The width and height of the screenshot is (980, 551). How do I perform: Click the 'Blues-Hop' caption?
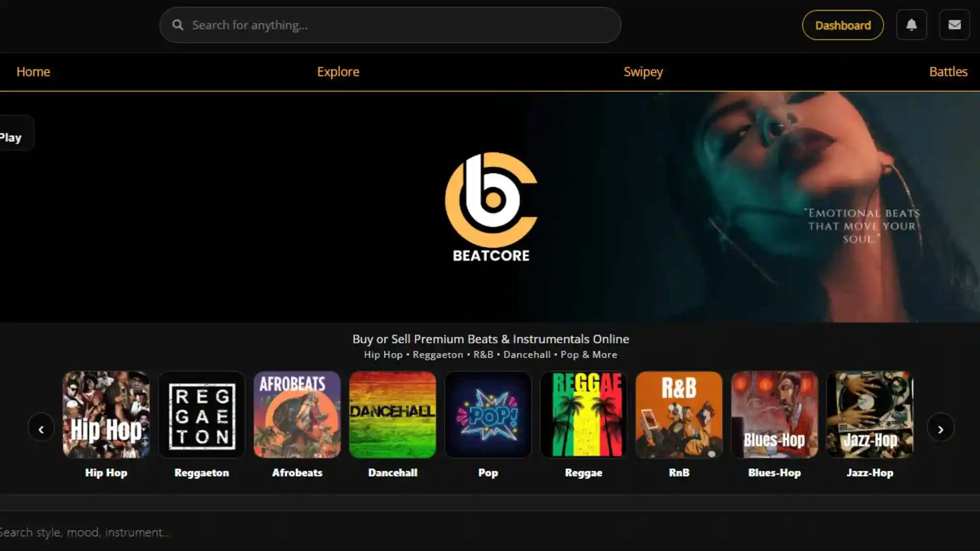tap(774, 473)
